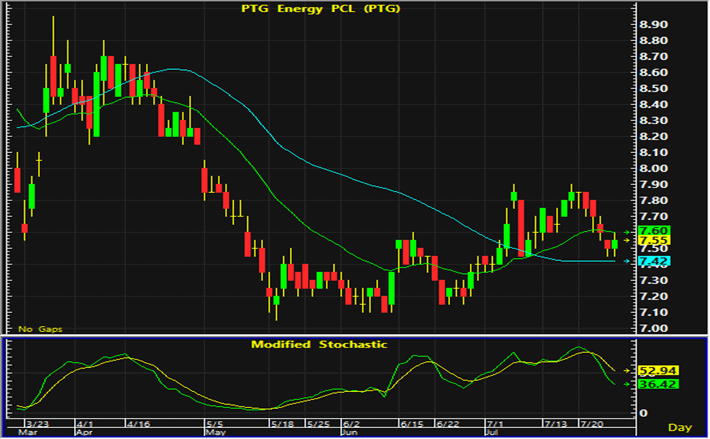Click the 5/25 date label
Image resolution: width=710 pixels, height=439 pixels.
318,424
